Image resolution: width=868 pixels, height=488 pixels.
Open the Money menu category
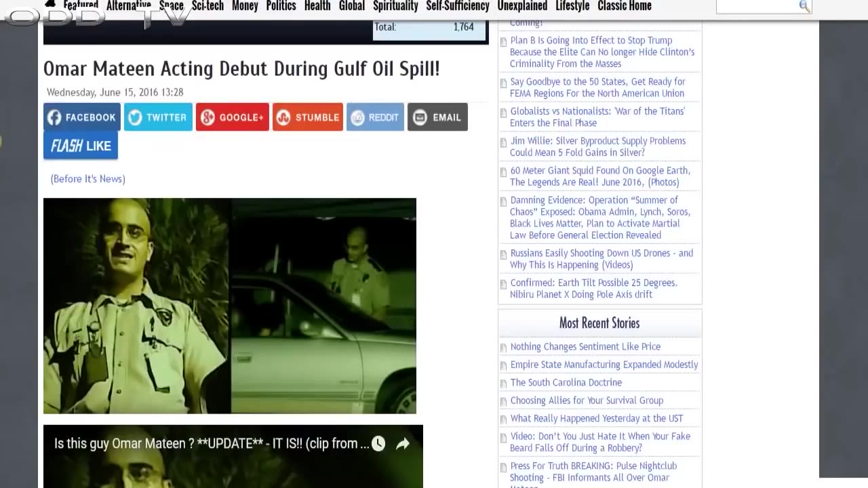click(x=245, y=6)
